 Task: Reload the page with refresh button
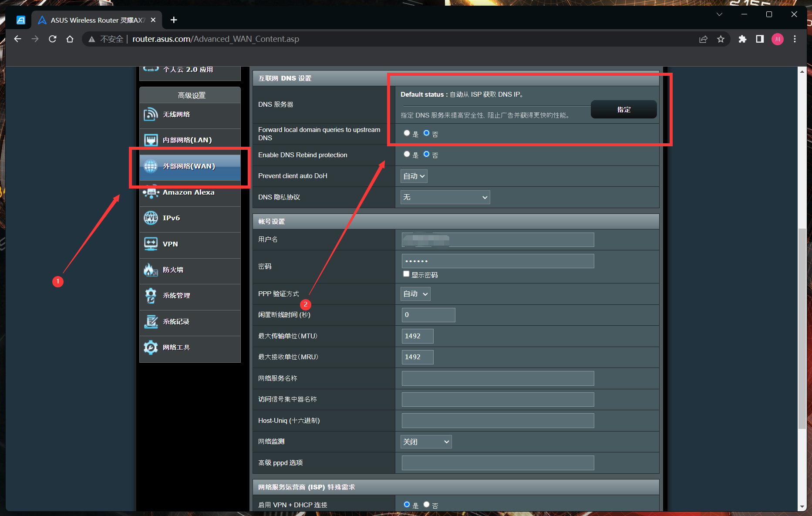pyautogui.click(x=53, y=39)
